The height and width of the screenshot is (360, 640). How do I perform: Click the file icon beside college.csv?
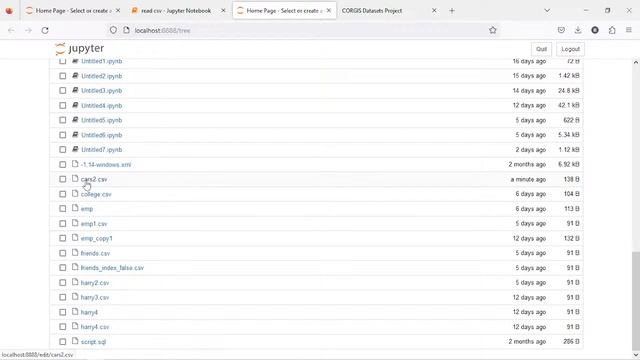pos(75,193)
